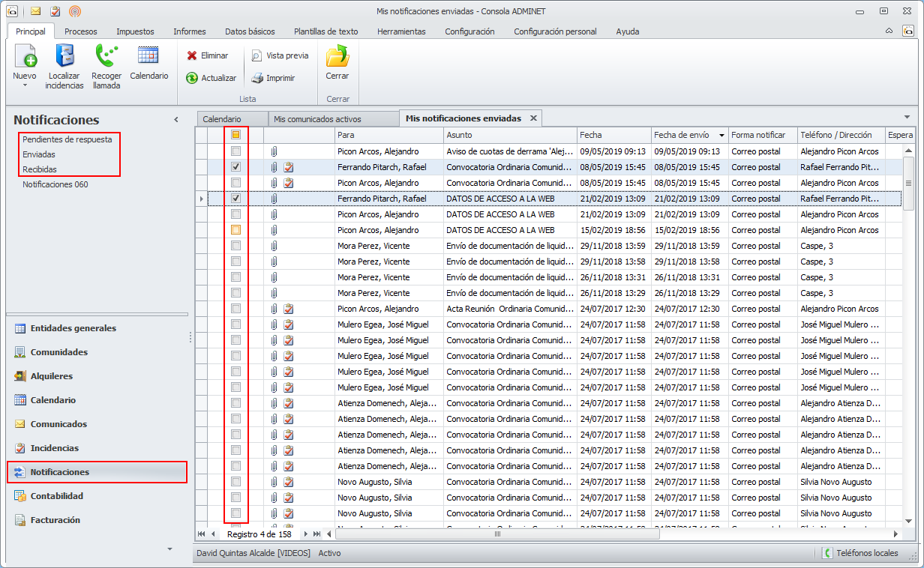The image size is (924, 568).
Task: Click the Recoger llamada phone icon
Action: [106, 57]
